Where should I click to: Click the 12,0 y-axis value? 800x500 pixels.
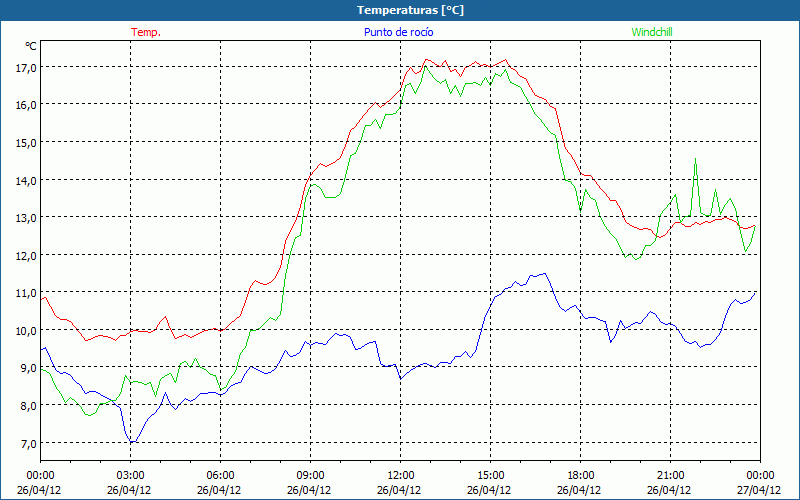click(26, 255)
